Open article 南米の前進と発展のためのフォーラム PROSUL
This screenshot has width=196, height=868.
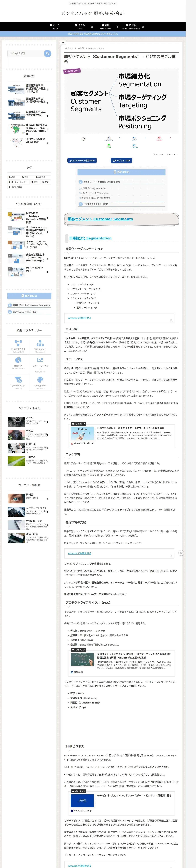click(29, 129)
